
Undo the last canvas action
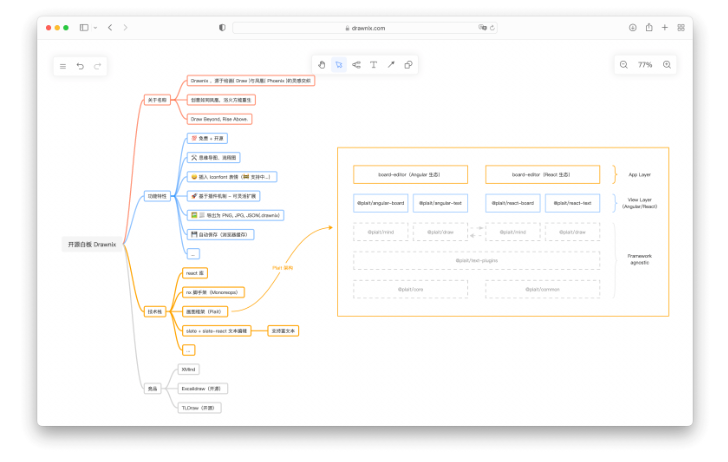(x=80, y=66)
